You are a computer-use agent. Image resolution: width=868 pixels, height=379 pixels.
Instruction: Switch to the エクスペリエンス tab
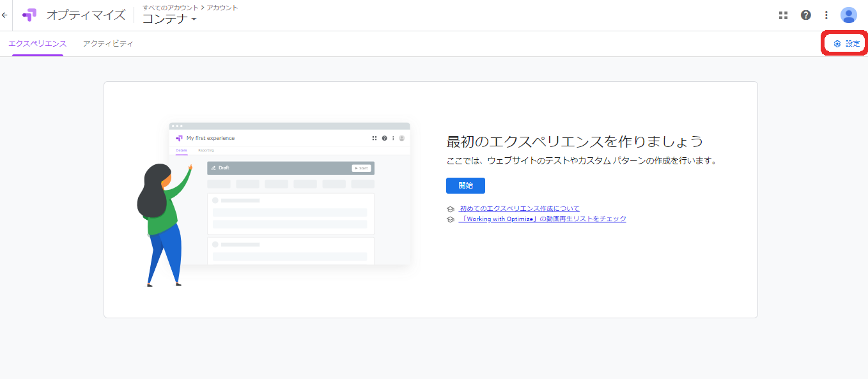click(37, 43)
